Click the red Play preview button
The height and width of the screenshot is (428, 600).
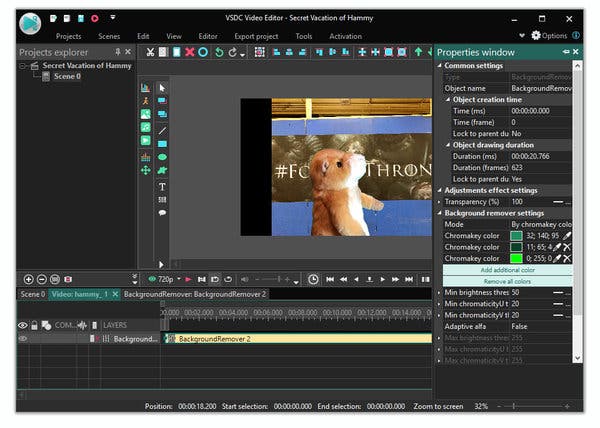point(188,280)
